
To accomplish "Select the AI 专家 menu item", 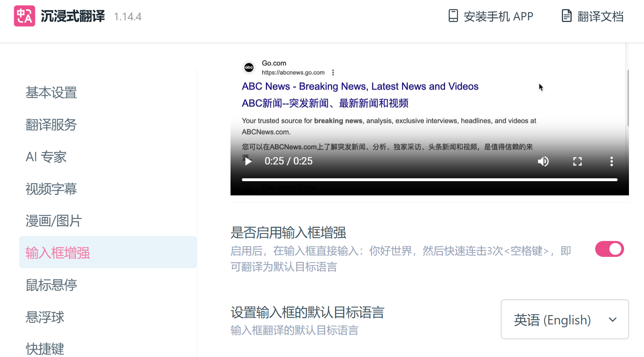I will (46, 157).
